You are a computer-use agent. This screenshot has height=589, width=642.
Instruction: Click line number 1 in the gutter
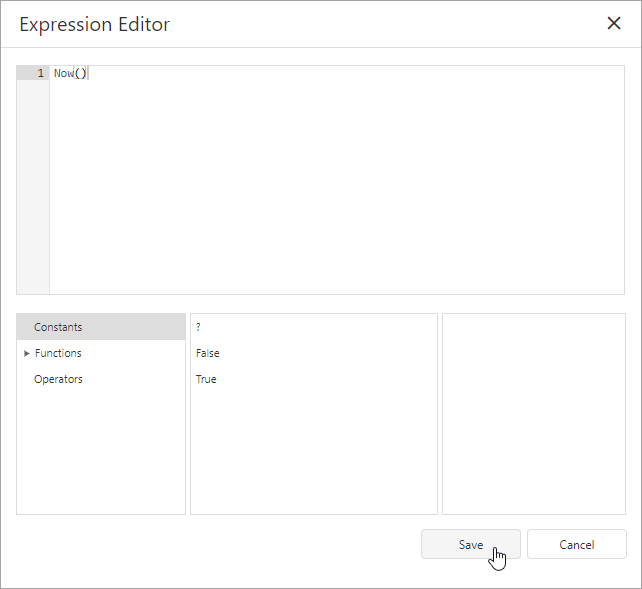(x=40, y=73)
